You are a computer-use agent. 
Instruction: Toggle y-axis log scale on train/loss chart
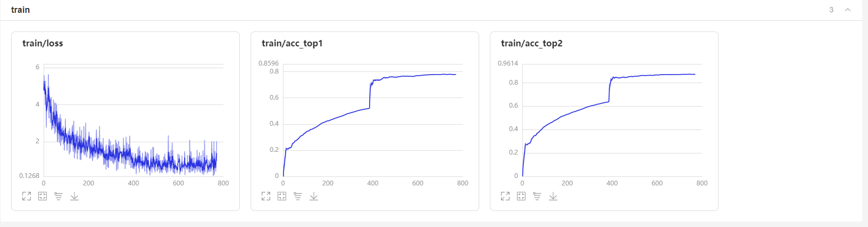(59, 196)
